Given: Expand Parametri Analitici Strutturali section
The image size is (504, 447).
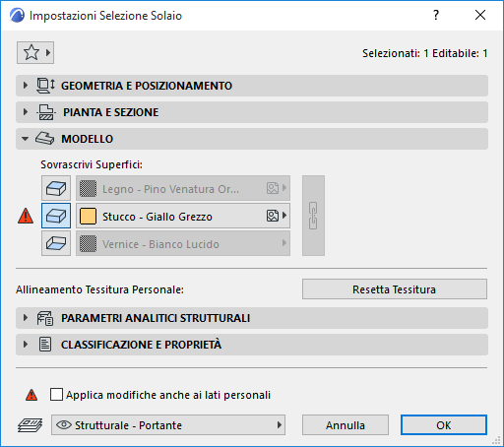Looking at the screenshot, I should click(252, 318).
